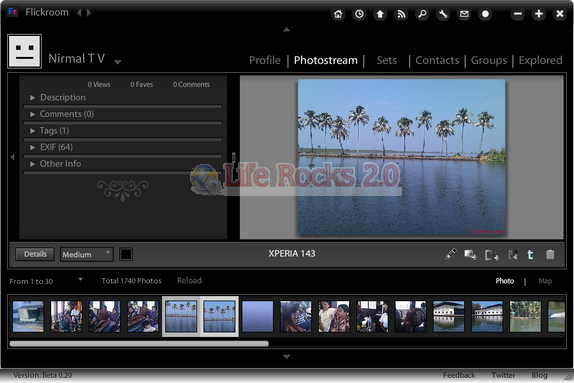Select the green trees thumbnail
The width and height of the screenshot is (574, 383).
pos(525,317)
